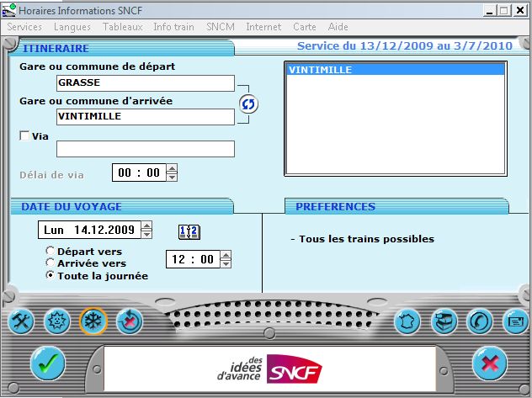Select Toute la journée radio button
The height and width of the screenshot is (398, 532).
coord(51,275)
